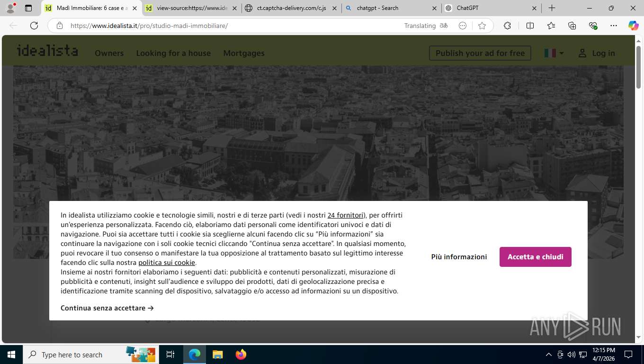Open browser essentials heart icon
Screen dimensions: 644x364
coord(593,26)
